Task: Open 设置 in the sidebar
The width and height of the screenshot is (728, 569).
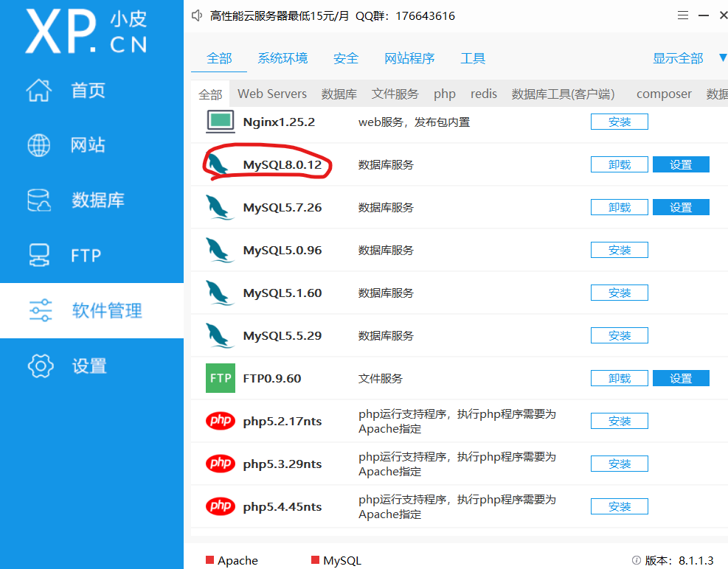Action: point(92,366)
